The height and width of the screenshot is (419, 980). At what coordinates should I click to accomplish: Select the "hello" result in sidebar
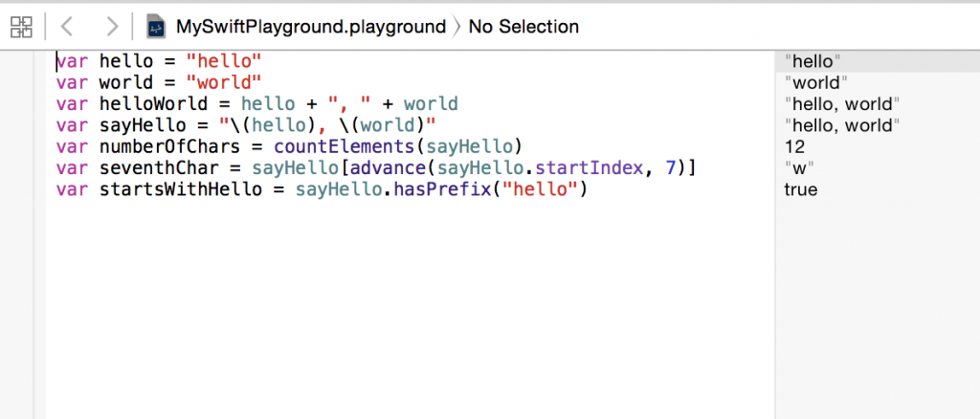[x=812, y=62]
